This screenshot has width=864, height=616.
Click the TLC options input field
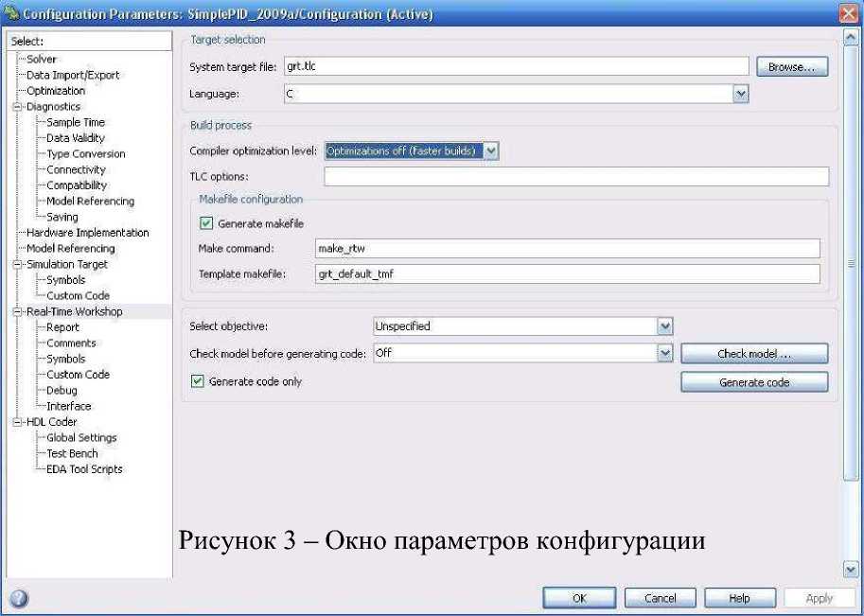[576, 176]
